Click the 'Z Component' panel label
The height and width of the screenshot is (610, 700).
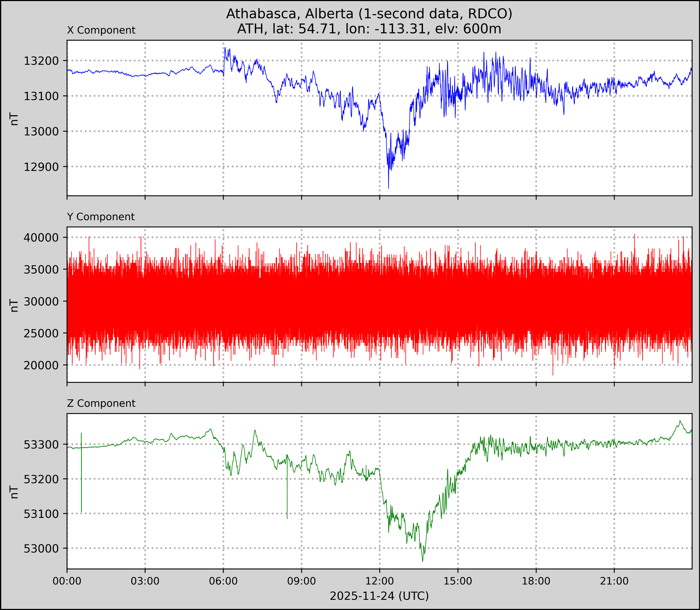[101, 403]
